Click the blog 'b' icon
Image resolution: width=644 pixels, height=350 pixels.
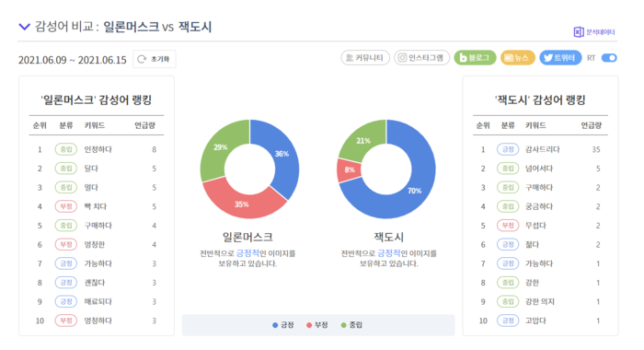pyautogui.click(x=463, y=58)
